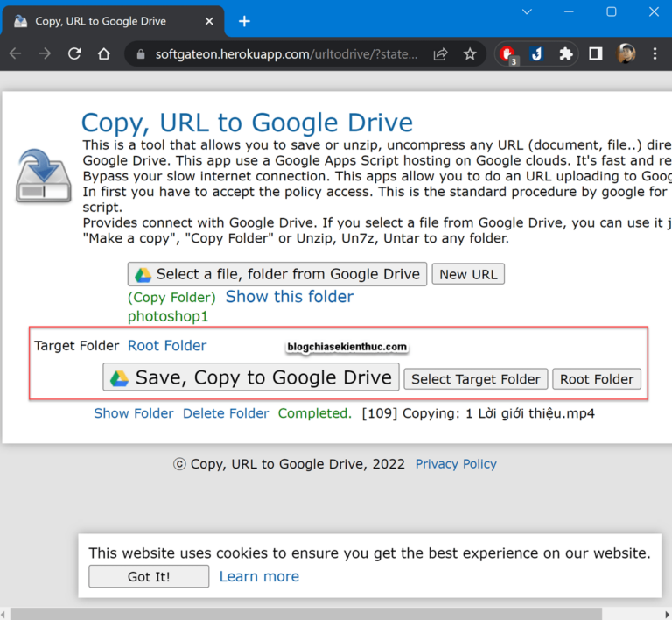Click the Delete Folder link
Viewport: 672px width, 620px height.
pyautogui.click(x=226, y=413)
